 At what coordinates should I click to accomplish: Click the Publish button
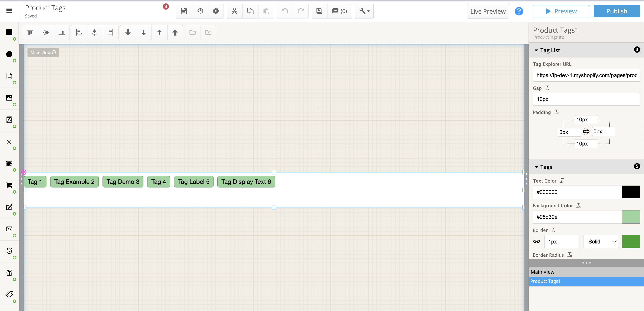tap(617, 11)
